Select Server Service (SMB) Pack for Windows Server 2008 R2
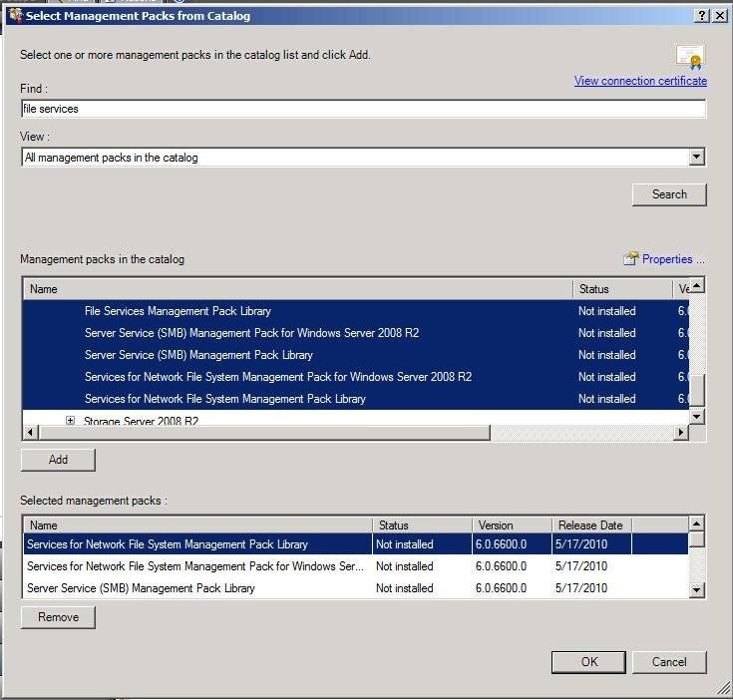Screen dimensions: 733x700 point(355,333)
